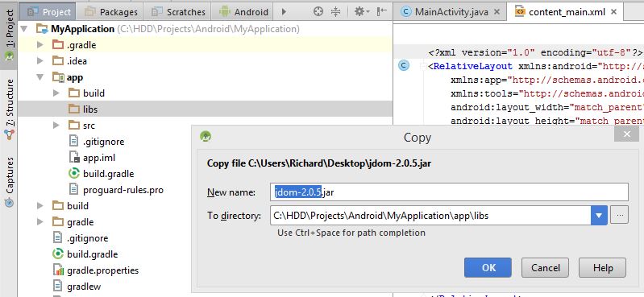Click the Copy dialog's title icon
Image resolution: width=644 pixels, height=297 pixels.
coord(206,136)
